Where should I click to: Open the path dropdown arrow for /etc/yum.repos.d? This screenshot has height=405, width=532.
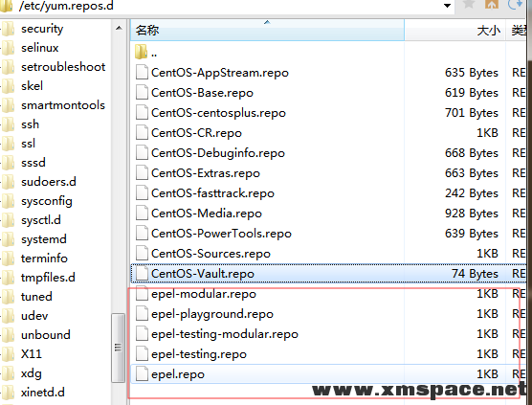tap(447, 6)
